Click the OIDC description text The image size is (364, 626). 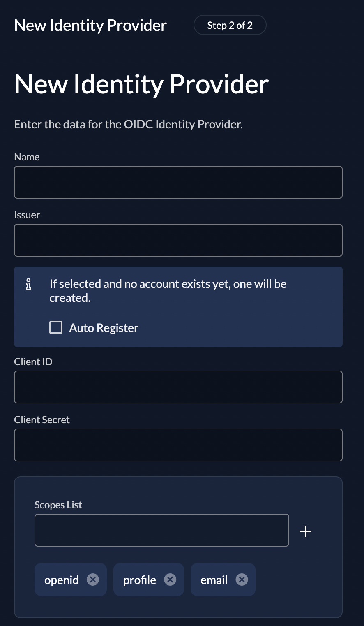click(x=129, y=124)
